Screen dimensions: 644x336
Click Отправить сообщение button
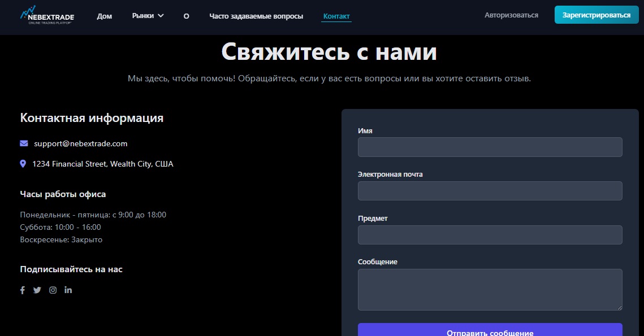[x=490, y=330]
